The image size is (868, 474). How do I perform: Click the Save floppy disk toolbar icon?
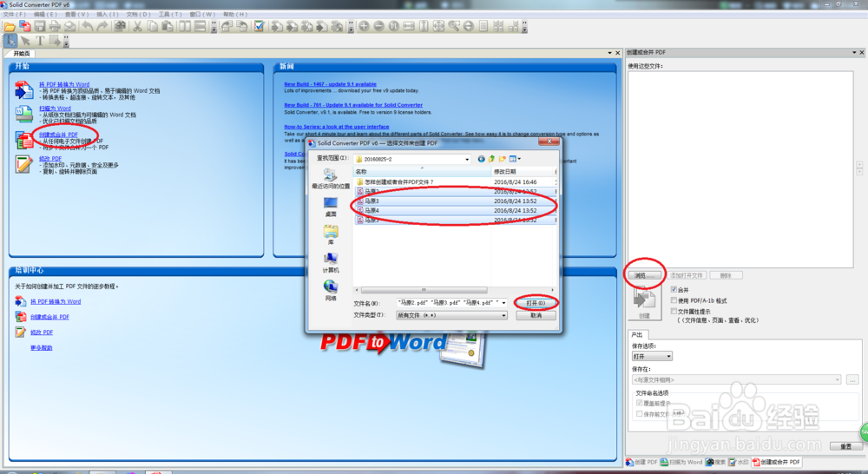40,26
